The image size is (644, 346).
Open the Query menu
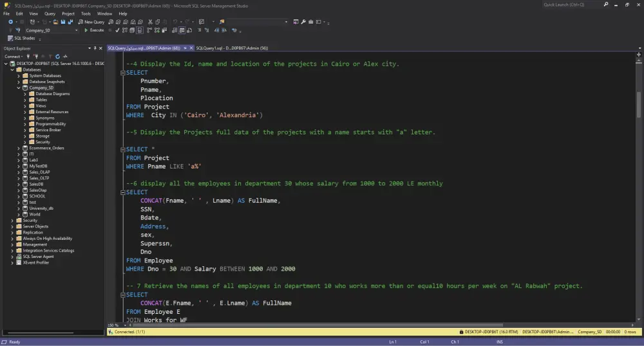[x=50, y=14]
